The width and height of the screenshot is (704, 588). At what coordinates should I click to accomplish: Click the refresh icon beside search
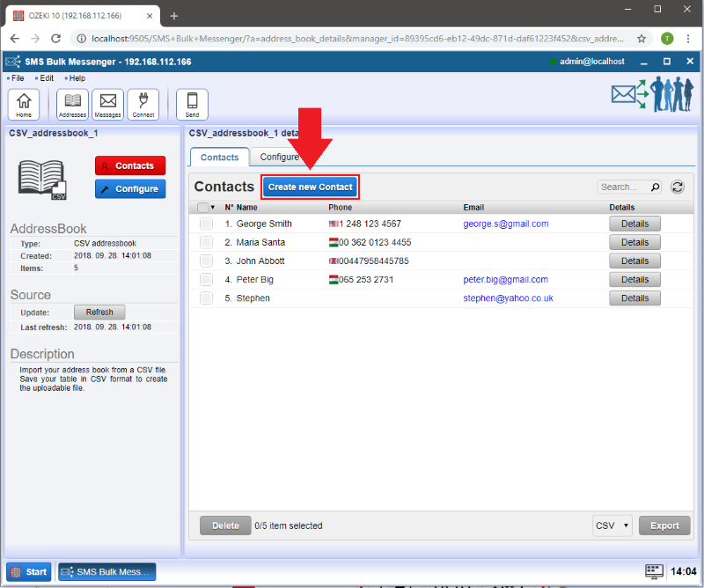pyautogui.click(x=678, y=187)
